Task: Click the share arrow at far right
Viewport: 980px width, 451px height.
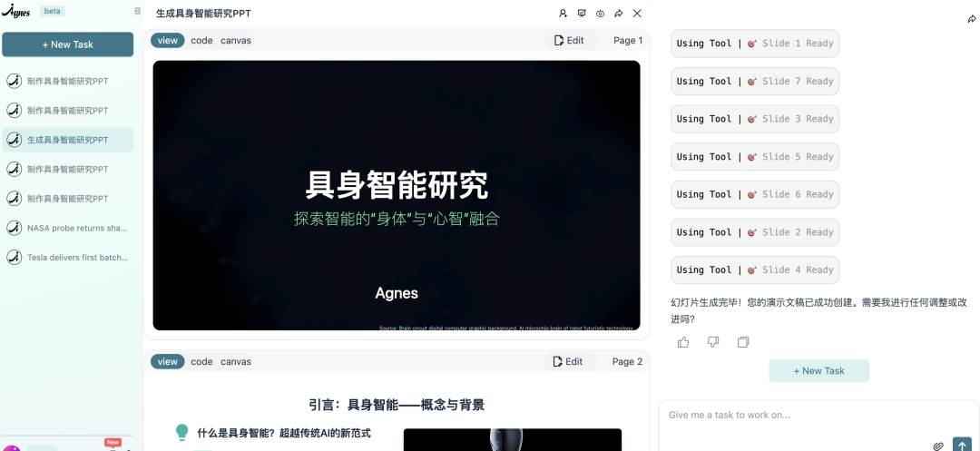Action: 972,19
